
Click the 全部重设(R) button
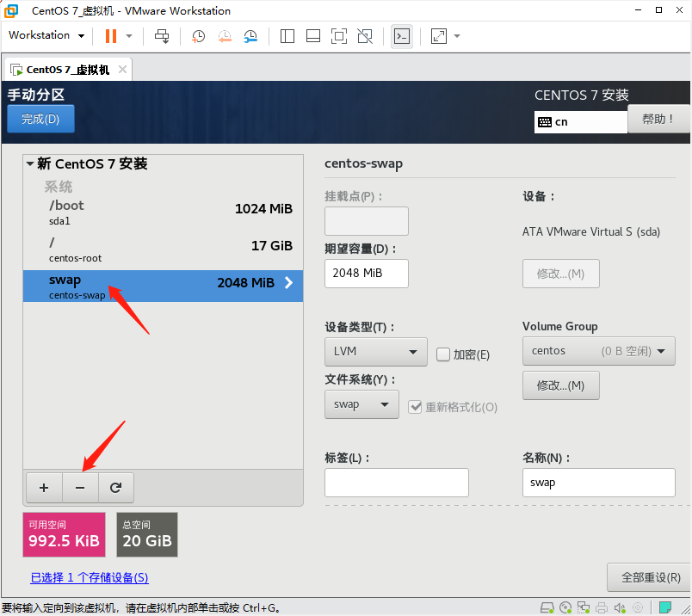[651, 577]
